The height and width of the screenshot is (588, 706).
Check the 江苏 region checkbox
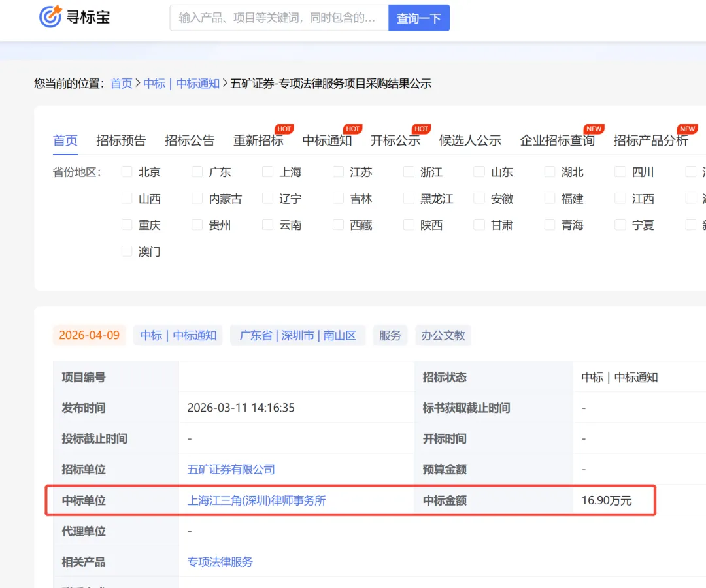[338, 172]
